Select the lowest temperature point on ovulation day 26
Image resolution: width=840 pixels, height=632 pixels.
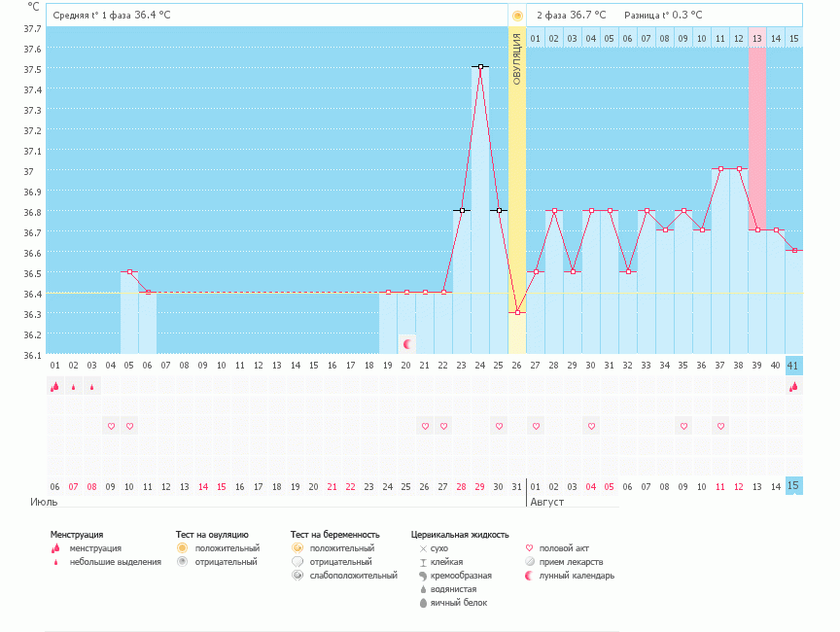point(517,312)
